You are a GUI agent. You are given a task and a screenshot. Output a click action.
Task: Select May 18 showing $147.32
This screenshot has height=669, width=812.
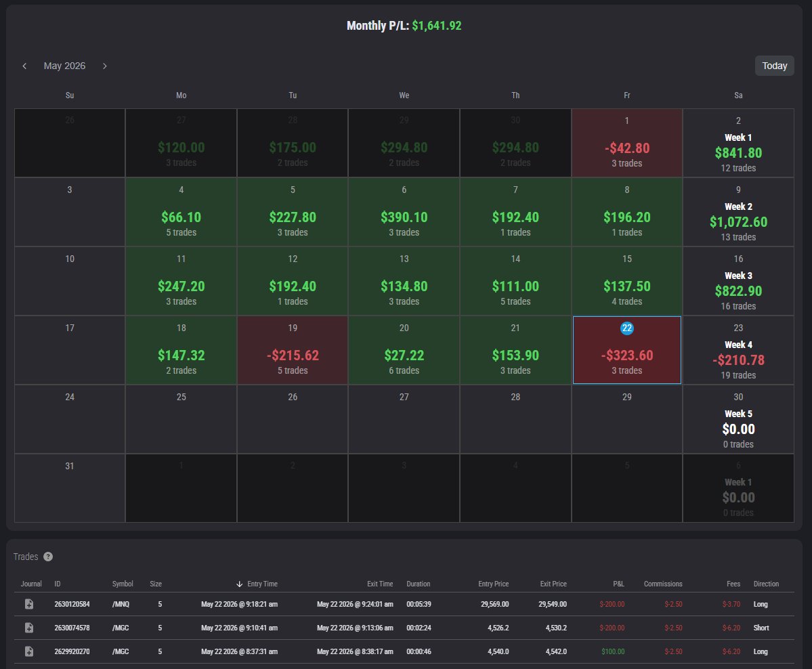181,350
